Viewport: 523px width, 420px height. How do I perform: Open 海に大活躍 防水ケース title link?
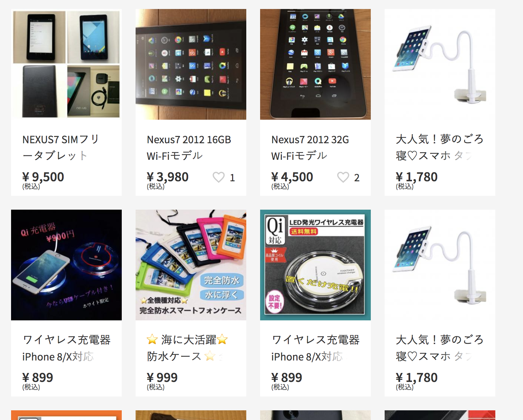coord(187,348)
